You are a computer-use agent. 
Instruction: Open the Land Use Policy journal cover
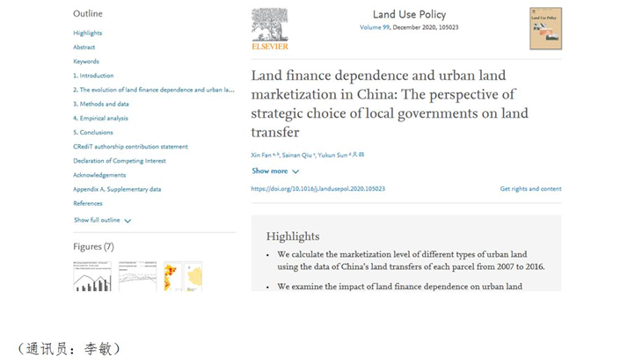545,28
